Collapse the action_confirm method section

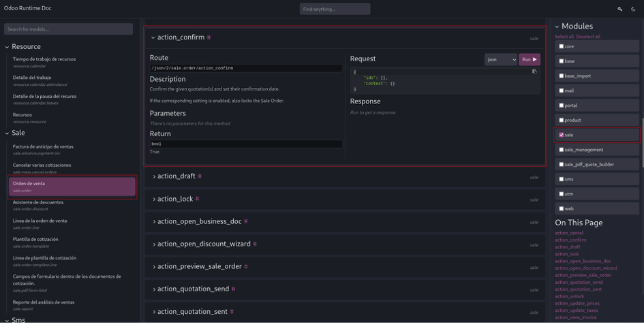point(153,37)
